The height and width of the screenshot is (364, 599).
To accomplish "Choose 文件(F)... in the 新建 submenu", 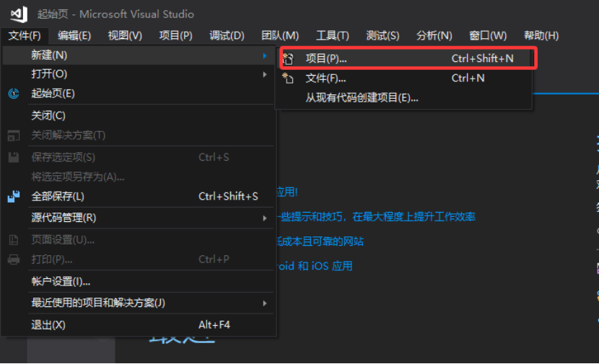I will click(x=406, y=79).
